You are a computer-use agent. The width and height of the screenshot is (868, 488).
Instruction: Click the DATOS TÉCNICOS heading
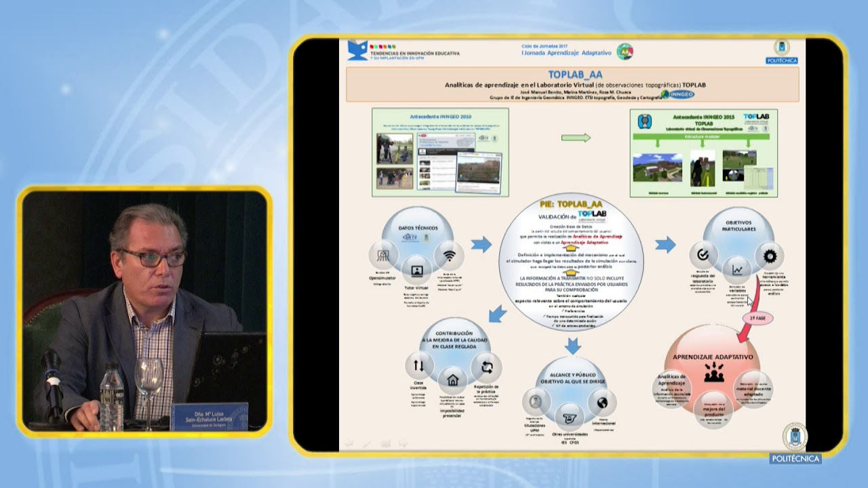tap(418, 228)
